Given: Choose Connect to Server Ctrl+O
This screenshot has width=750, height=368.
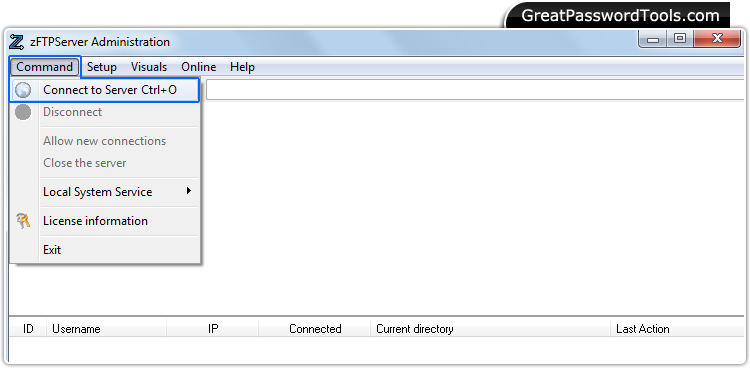Looking at the screenshot, I should coord(104,90).
